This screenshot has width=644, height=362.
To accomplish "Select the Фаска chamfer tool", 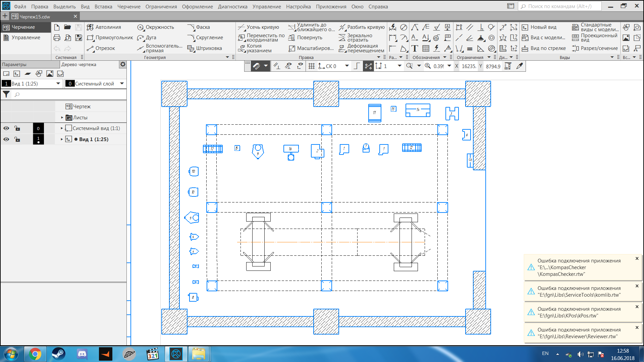I will coord(199,27).
